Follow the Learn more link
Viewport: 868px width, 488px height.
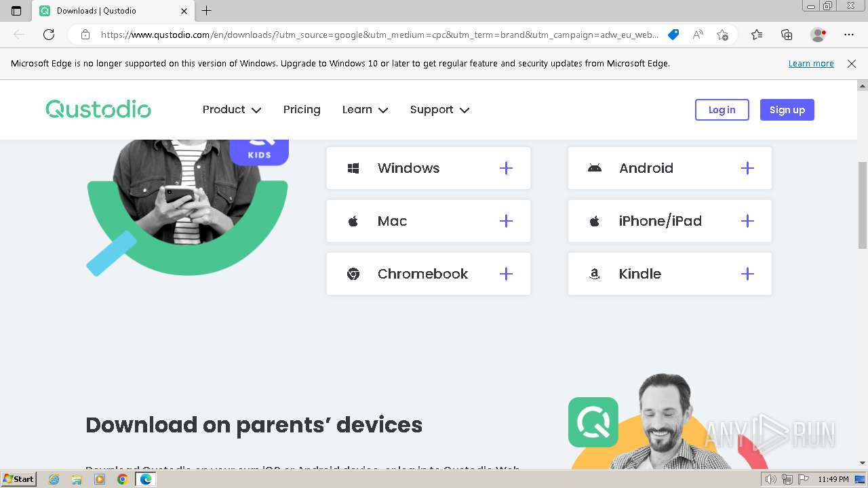(811, 64)
